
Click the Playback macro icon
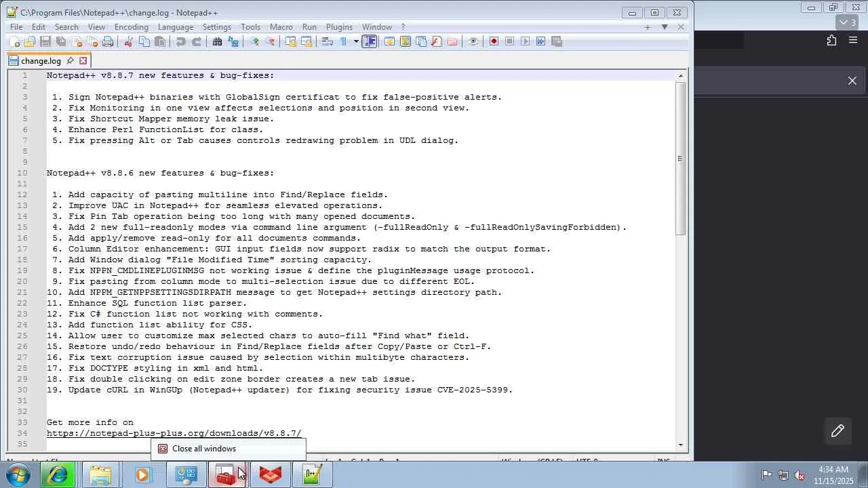(525, 41)
